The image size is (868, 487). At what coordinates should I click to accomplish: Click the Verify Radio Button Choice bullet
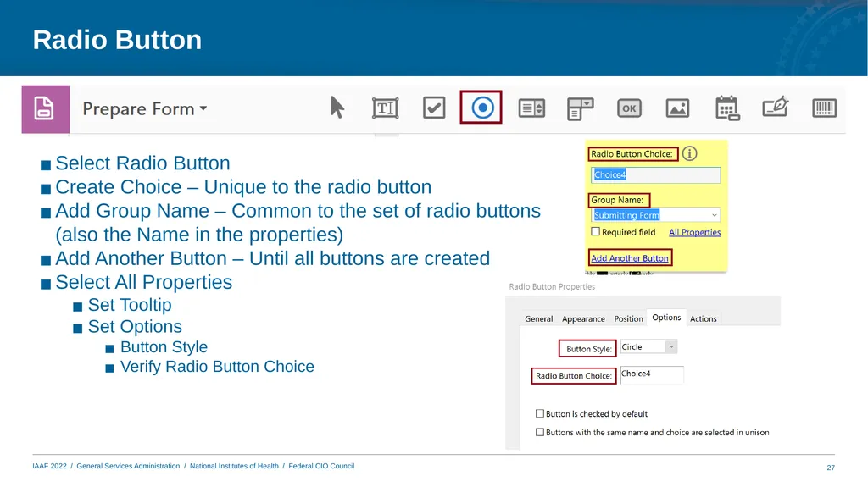(x=217, y=367)
